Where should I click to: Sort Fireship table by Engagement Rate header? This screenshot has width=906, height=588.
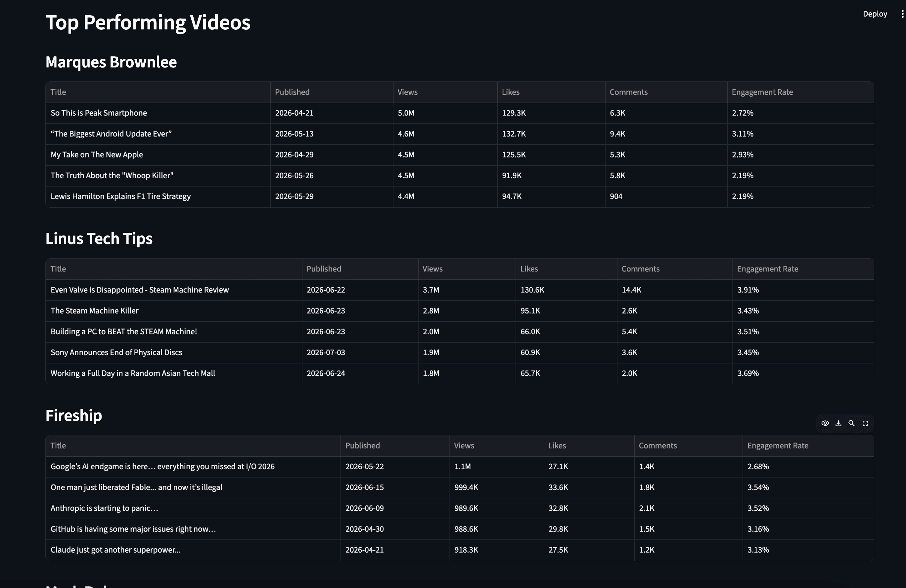coord(808,446)
